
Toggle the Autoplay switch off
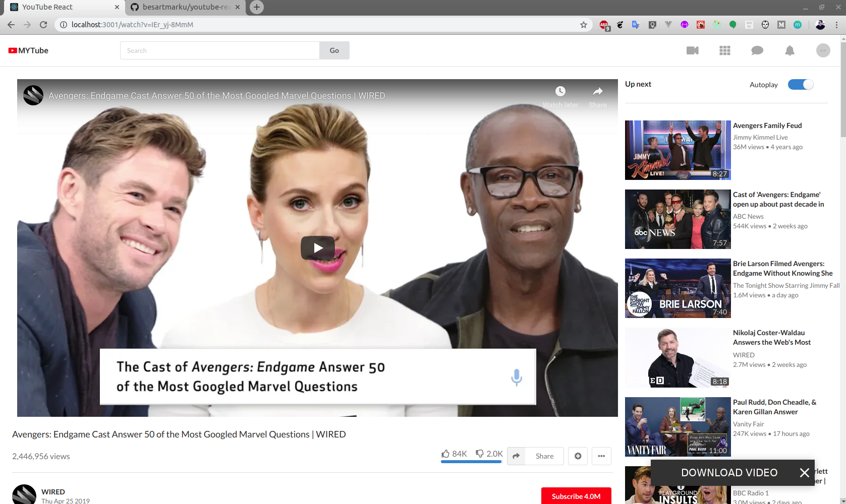point(801,85)
